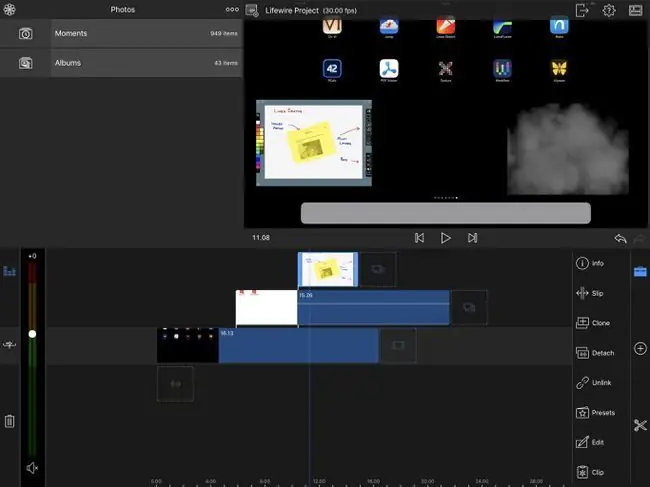Screen dimensions: 650x487
Task: Select the Info clip option
Action: [x=589, y=263]
